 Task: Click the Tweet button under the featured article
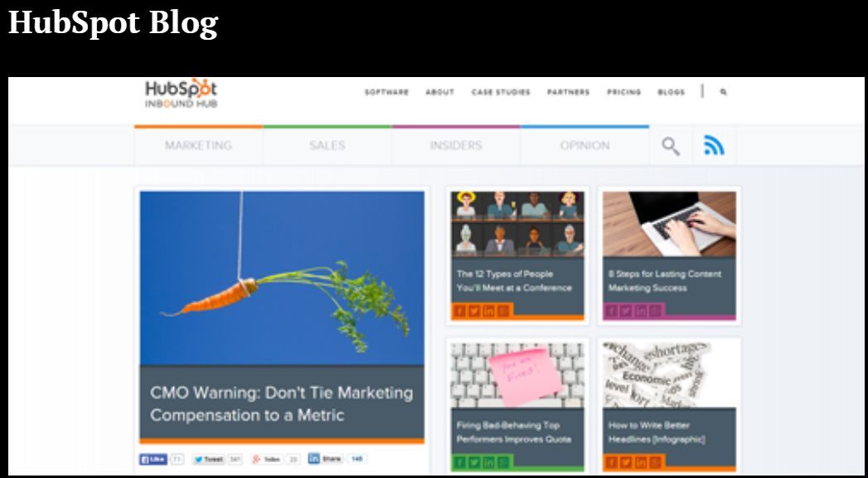click(209, 459)
